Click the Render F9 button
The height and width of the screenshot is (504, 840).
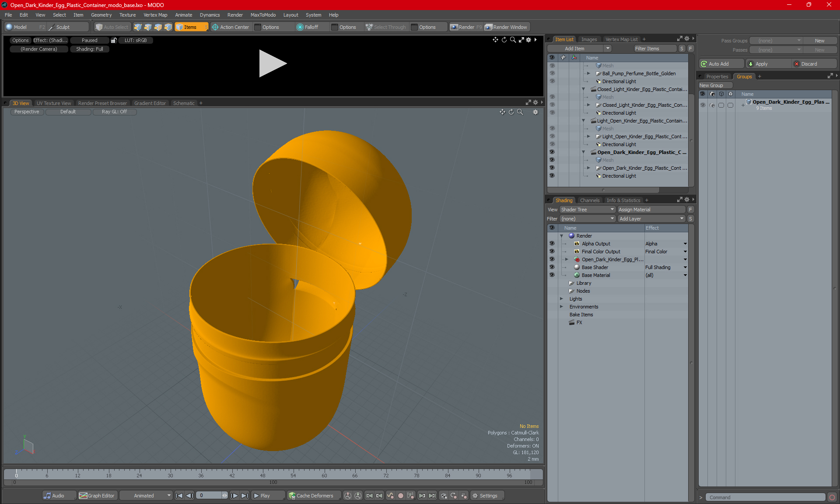466,27
